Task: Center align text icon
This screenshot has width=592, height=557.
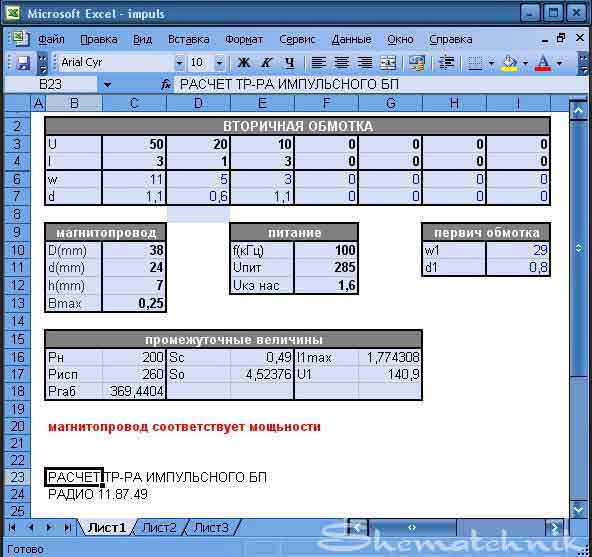Action: (x=342, y=63)
